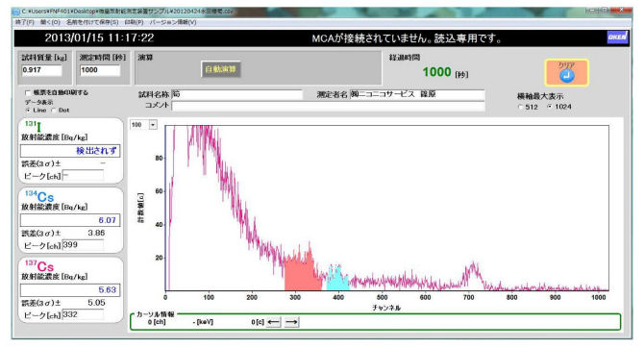Click the MCA not connected status message

407,38
